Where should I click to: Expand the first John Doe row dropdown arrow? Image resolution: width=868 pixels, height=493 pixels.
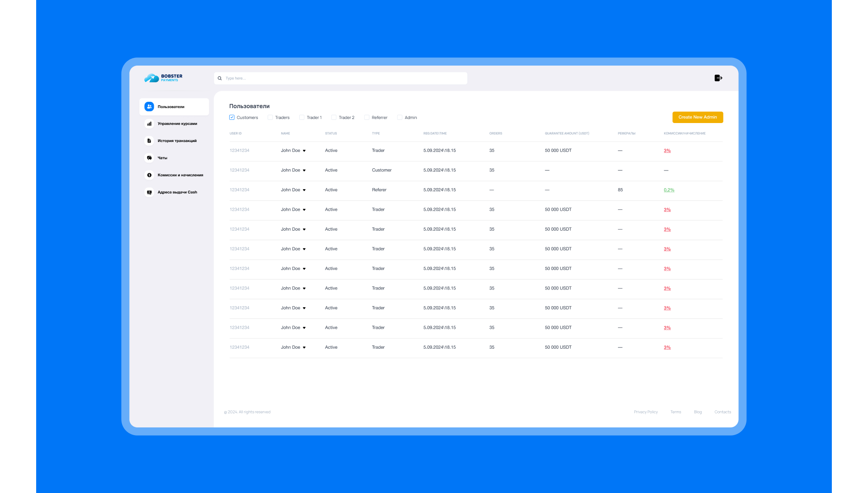304,151
